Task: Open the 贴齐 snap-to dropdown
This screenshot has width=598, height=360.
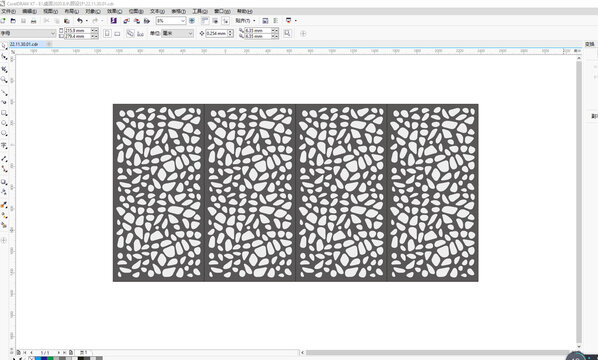Action: tap(245, 21)
